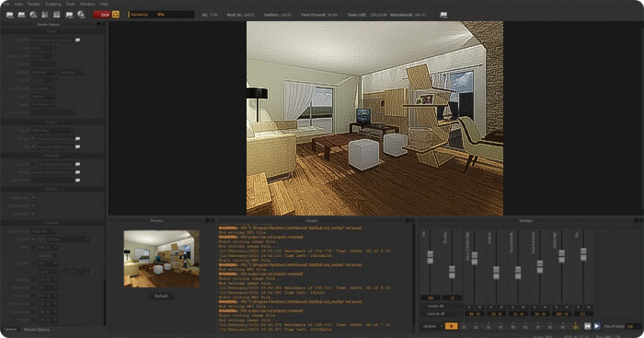Undock the Render Options panel
The width and height of the screenshot is (644, 338).
click(98, 24)
